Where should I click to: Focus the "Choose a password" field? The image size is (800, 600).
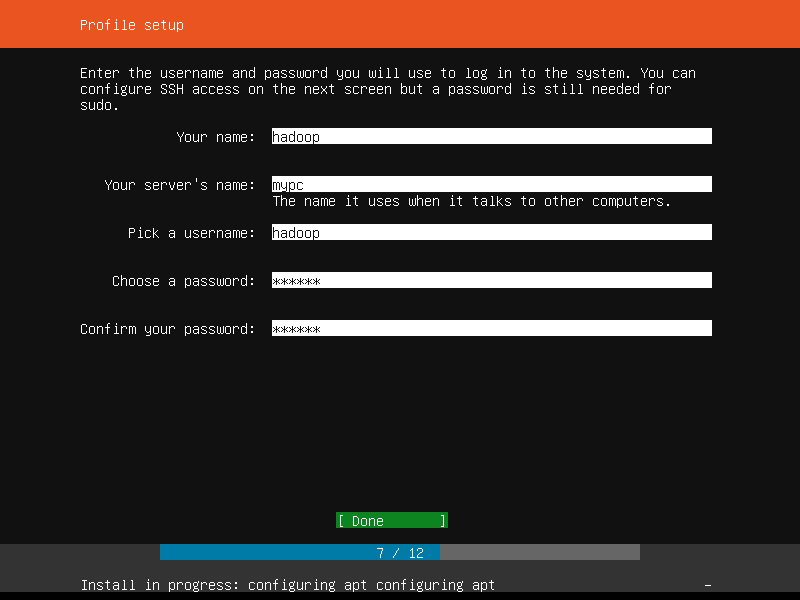(x=492, y=280)
